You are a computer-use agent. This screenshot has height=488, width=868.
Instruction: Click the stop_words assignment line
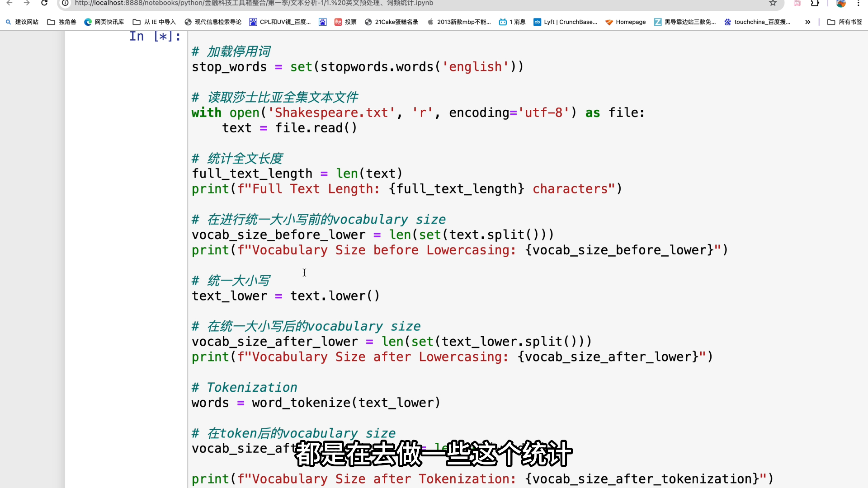pos(358,67)
